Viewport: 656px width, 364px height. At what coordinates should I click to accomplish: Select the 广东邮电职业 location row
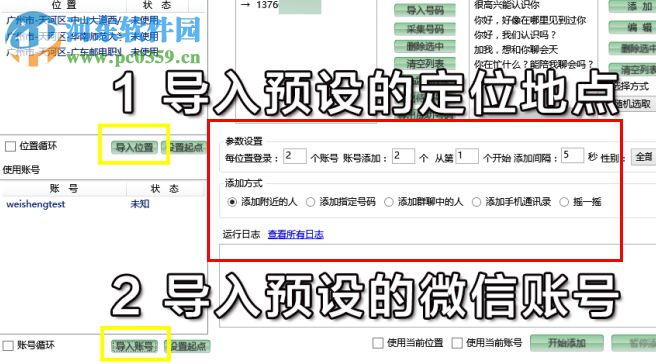click(x=103, y=52)
